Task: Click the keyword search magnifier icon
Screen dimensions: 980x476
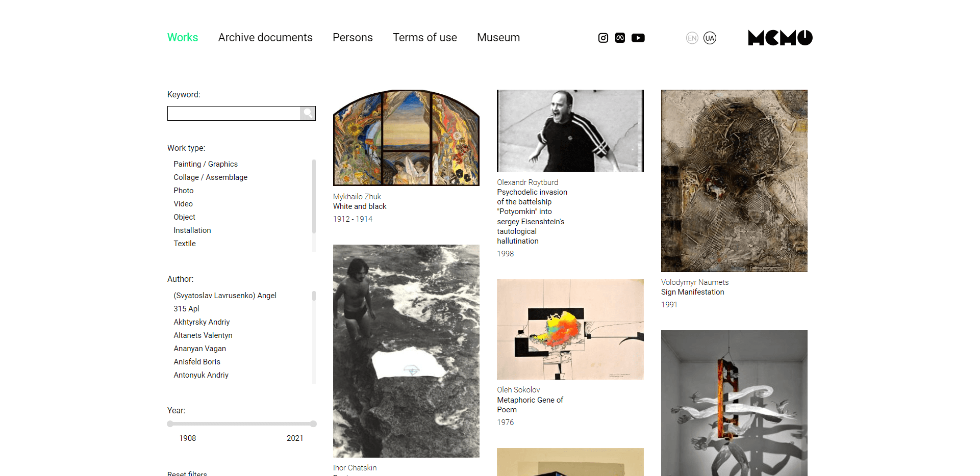Action: (x=308, y=113)
